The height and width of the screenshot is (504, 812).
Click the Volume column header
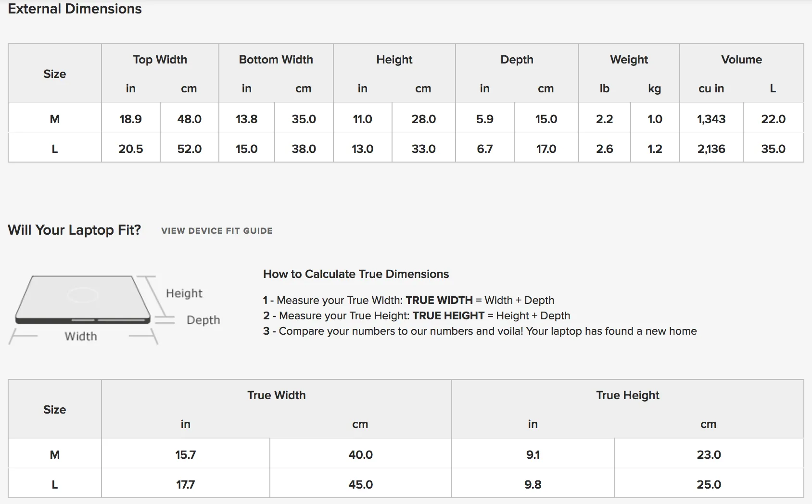coord(742,60)
